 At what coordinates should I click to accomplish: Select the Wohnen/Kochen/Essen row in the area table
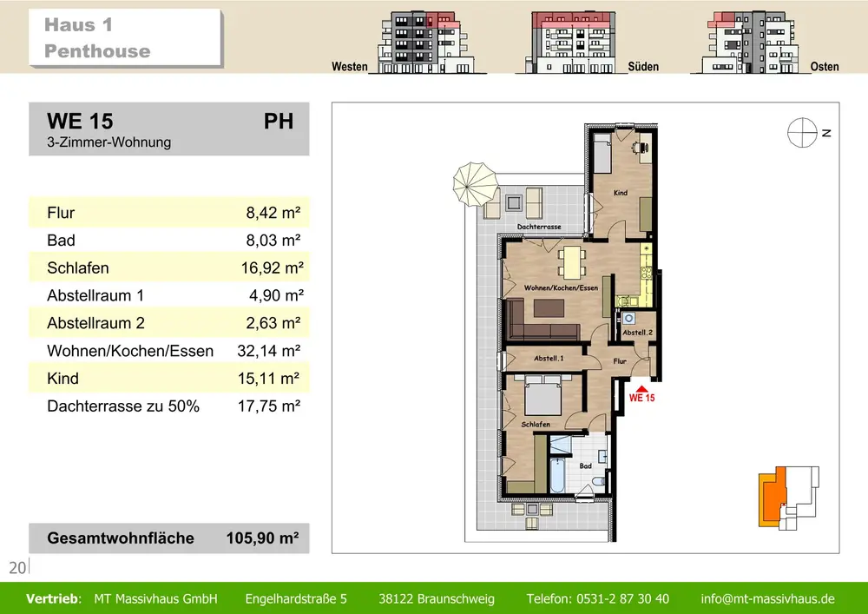169,351
